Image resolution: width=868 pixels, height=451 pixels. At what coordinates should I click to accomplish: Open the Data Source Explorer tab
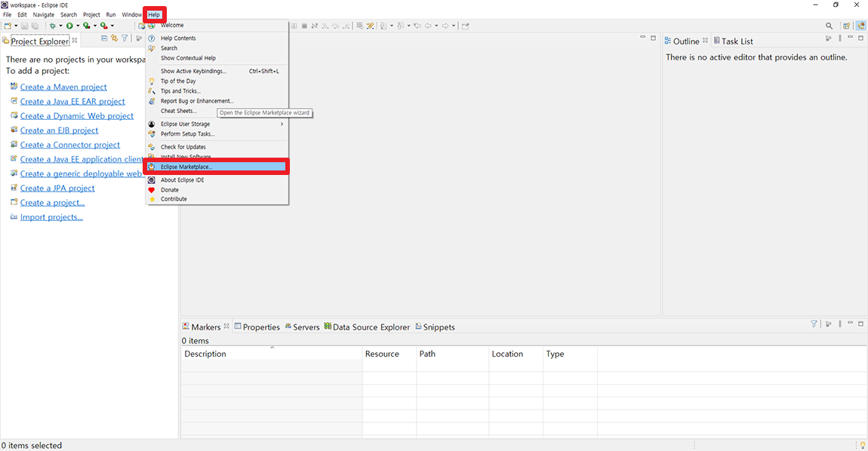(367, 327)
